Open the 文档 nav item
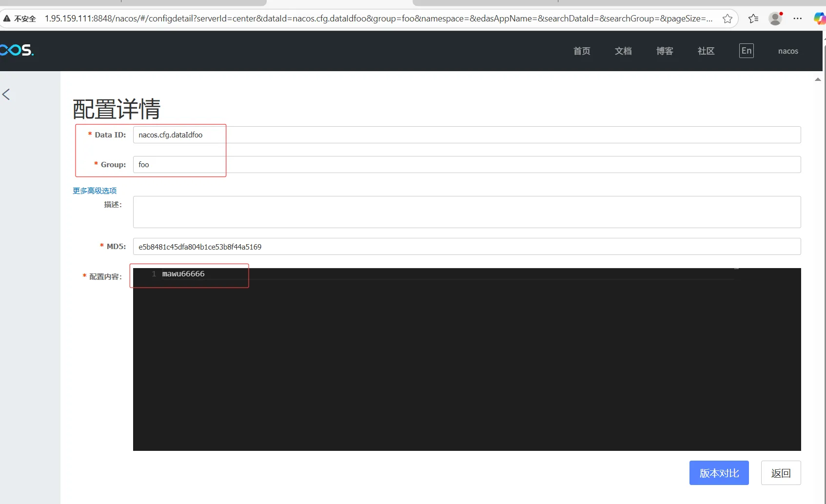The width and height of the screenshot is (826, 504). pyautogui.click(x=623, y=51)
